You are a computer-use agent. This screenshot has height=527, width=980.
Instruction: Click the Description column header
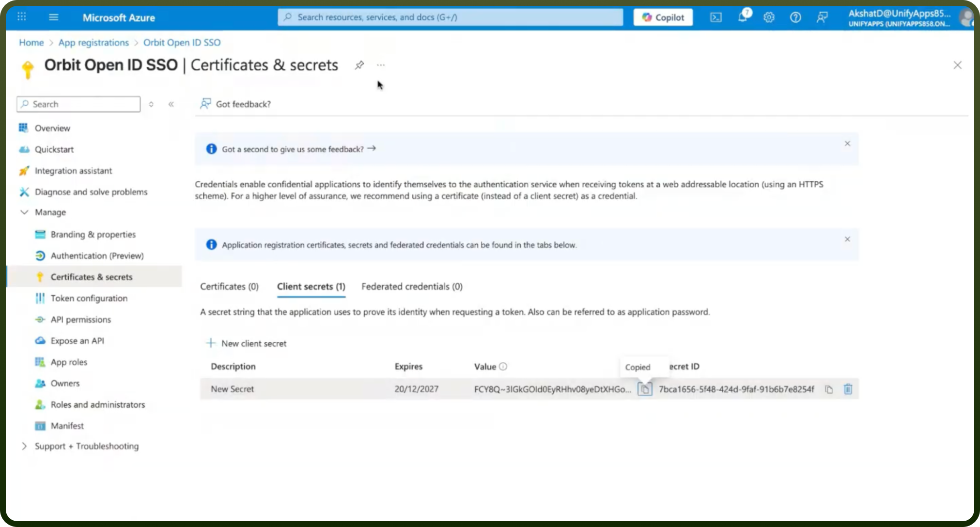point(233,367)
